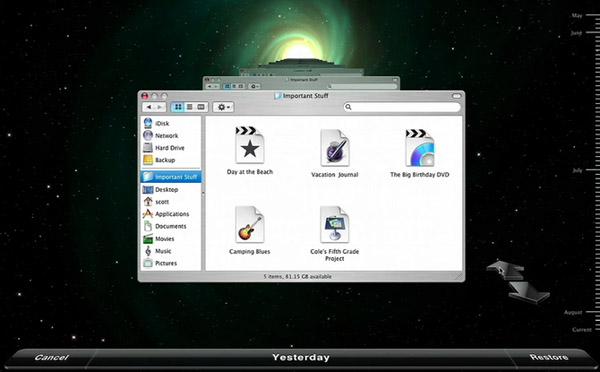Open Documents in the Finder sidebar

click(171, 226)
